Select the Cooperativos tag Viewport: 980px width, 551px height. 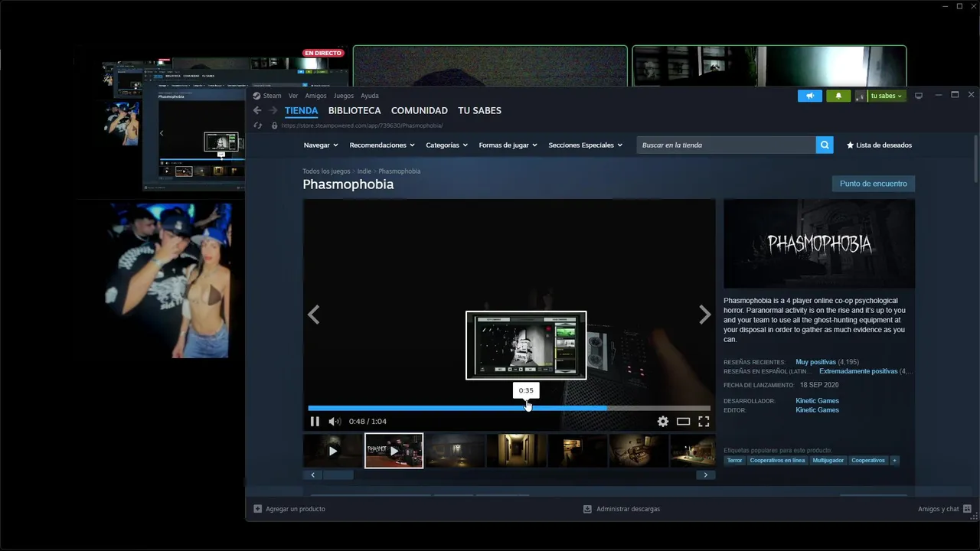tap(867, 460)
